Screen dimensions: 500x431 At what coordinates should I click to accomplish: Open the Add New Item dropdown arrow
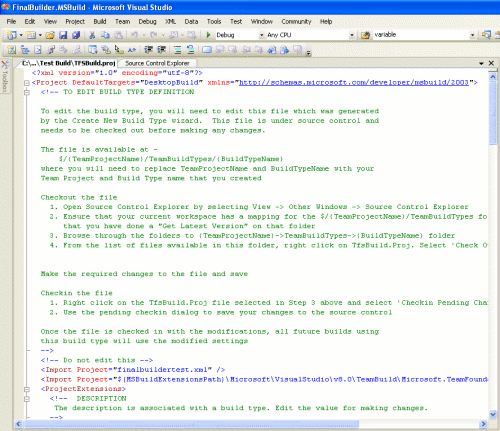coord(40,35)
